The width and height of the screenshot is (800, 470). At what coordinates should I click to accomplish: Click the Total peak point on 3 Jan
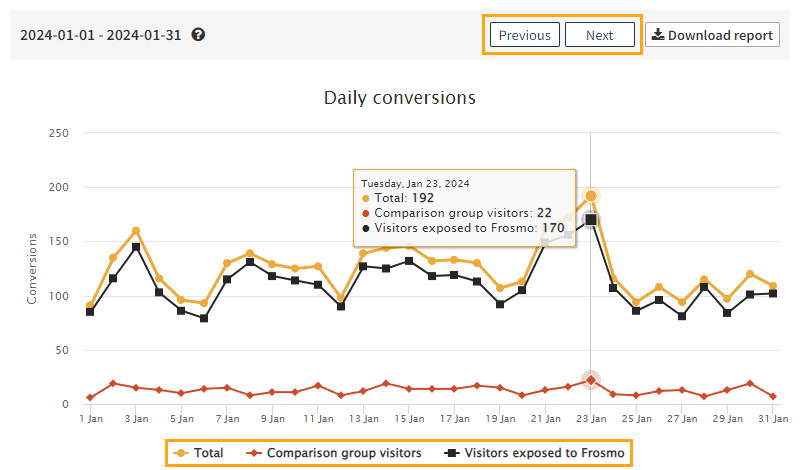(x=136, y=231)
